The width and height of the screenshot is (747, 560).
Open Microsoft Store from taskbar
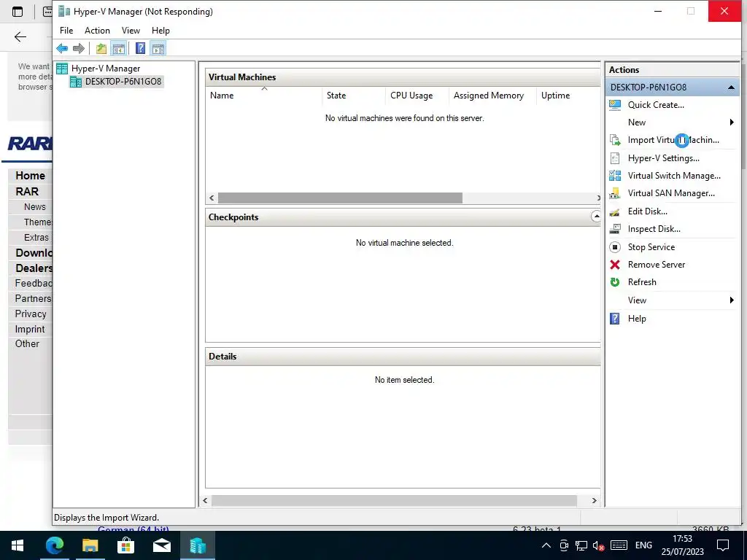(125, 545)
